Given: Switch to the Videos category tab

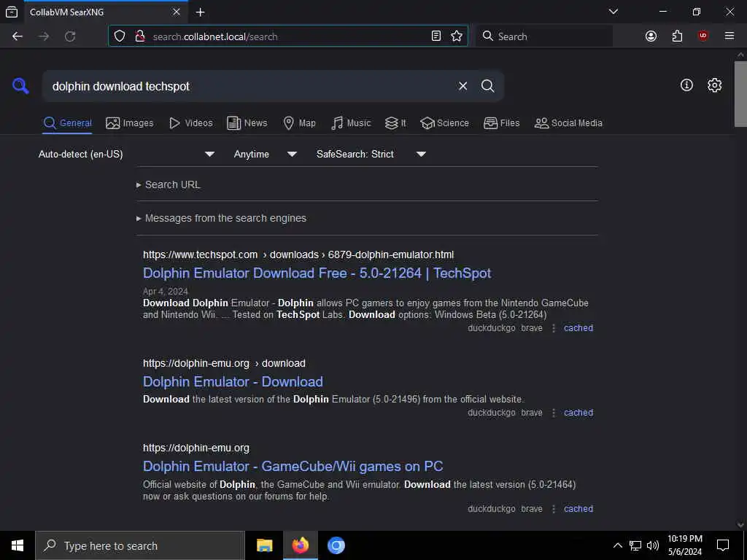Looking at the screenshot, I should point(190,122).
